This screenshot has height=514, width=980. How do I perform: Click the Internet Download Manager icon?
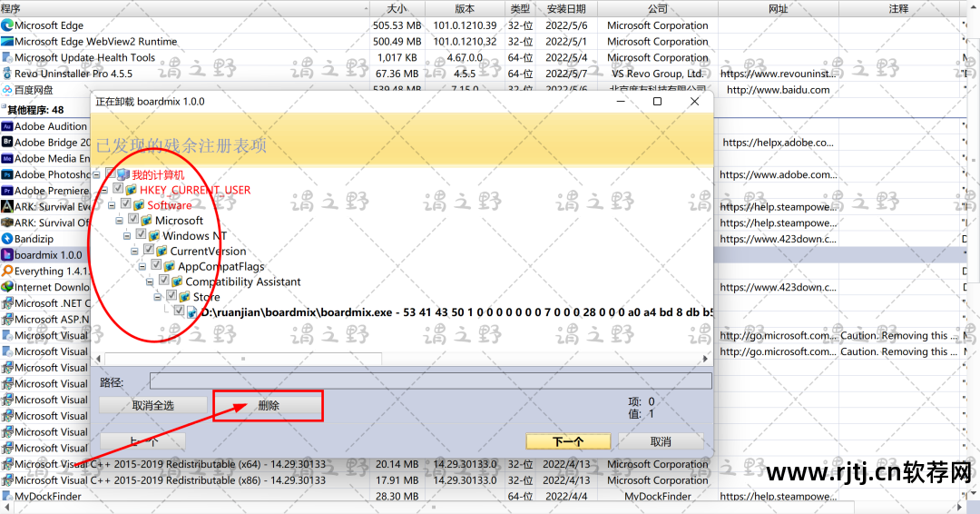pos(7,287)
